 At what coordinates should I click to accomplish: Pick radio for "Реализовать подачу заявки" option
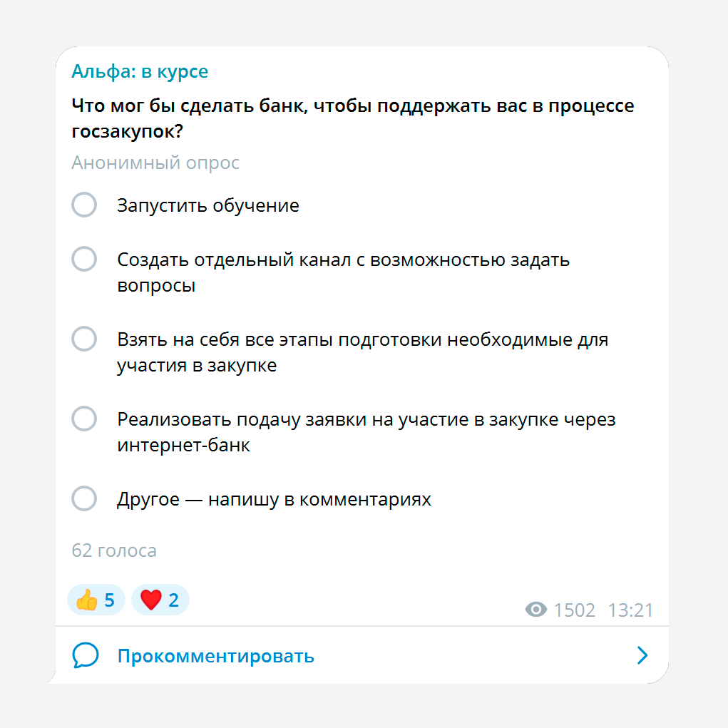[x=84, y=419]
